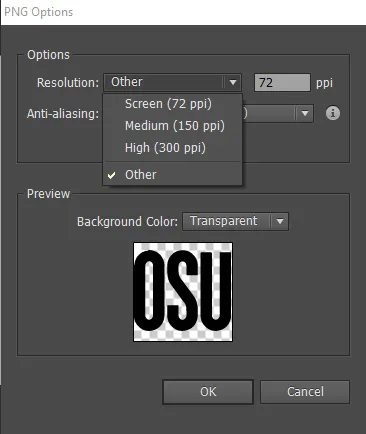Click the OSU preview thumbnail
This screenshot has width=366, height=434.
coord(183,292)
